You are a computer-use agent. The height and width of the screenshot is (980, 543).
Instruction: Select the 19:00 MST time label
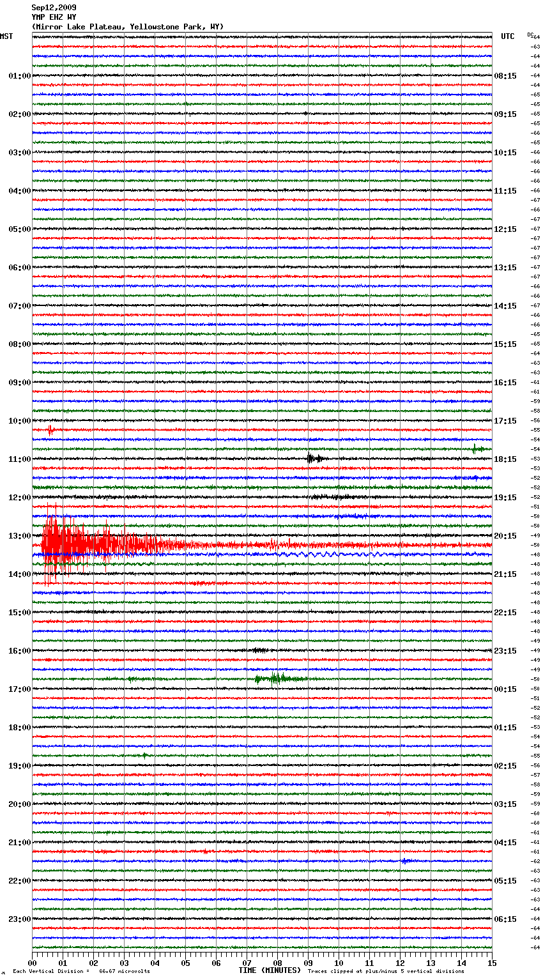tap(20, 766)
